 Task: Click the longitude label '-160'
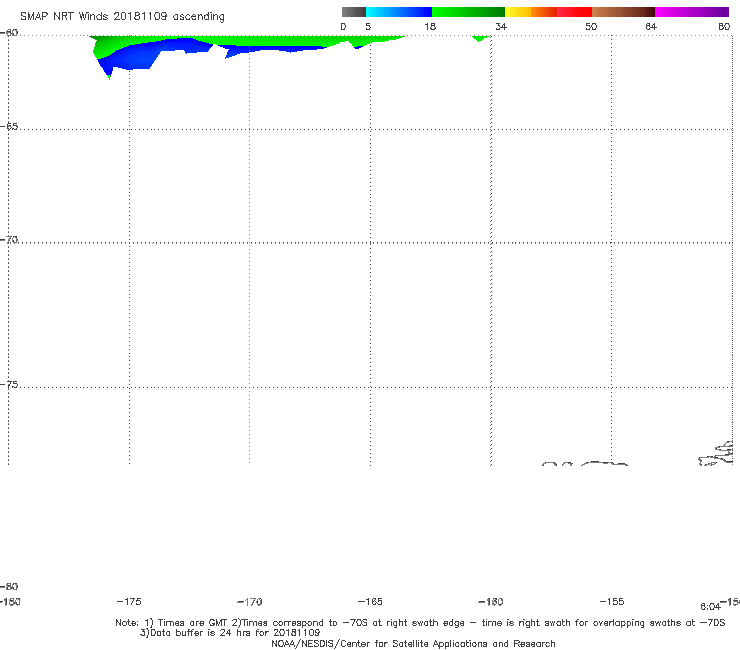pyautogui.click(x=491, y=602)
